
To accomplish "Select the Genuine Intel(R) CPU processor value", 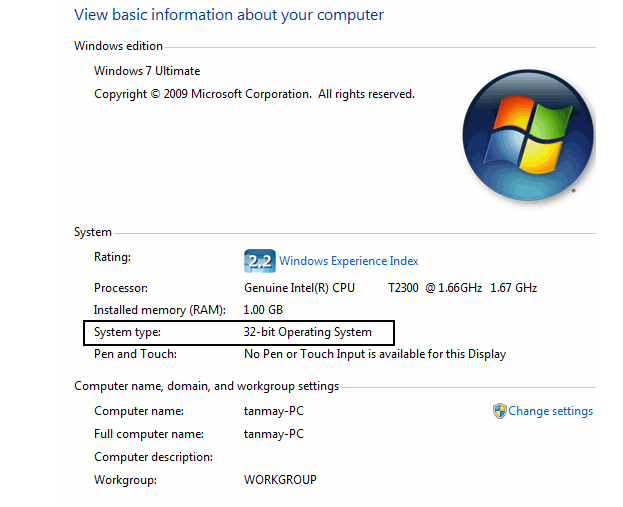I will click(299, 288).
